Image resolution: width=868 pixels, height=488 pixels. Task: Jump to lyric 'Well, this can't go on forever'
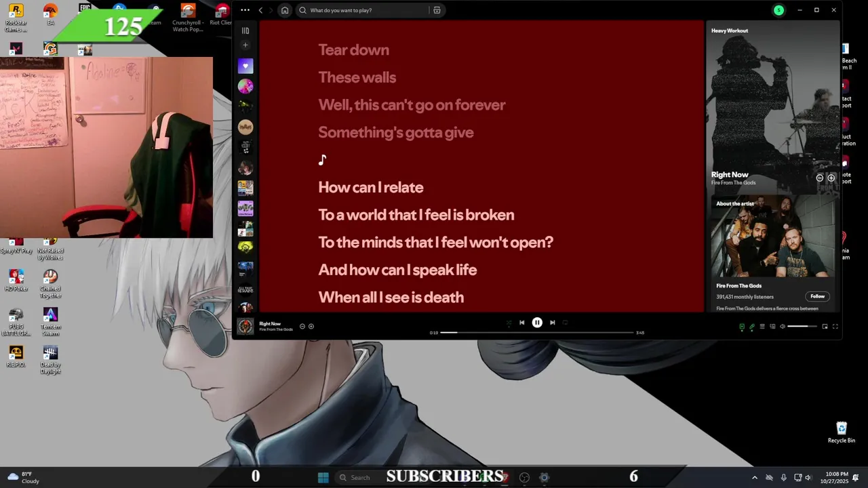[412, 105]
